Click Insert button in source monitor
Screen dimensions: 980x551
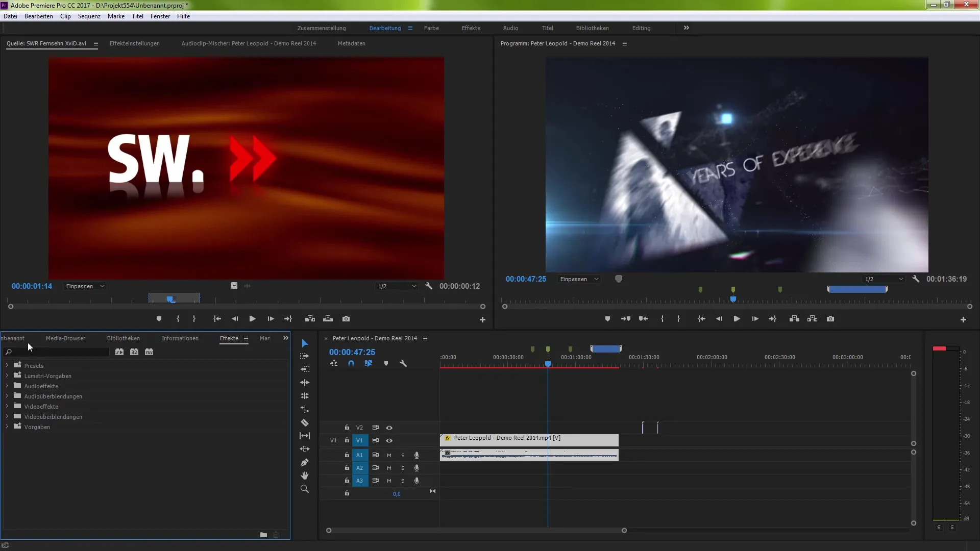[x=310, y=319]
